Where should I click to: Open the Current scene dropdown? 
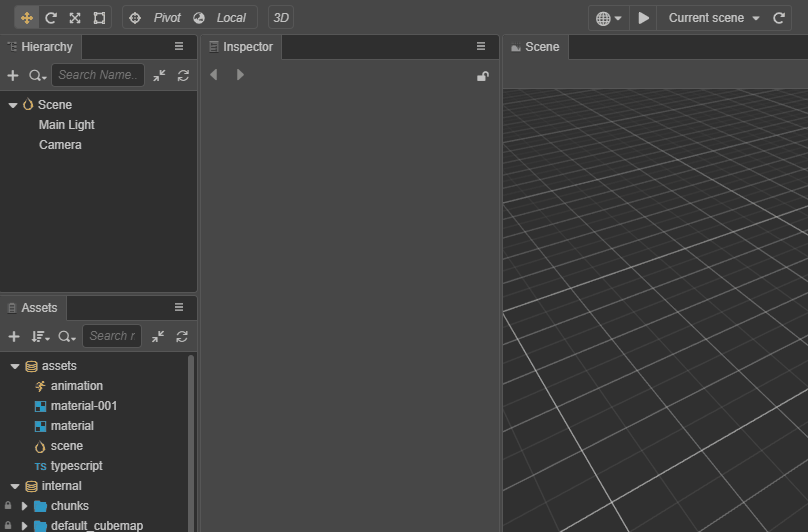(713, 18)
